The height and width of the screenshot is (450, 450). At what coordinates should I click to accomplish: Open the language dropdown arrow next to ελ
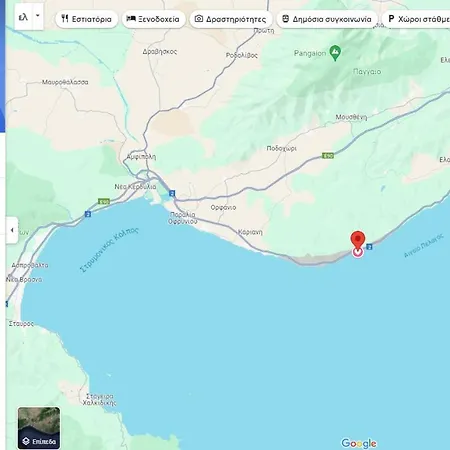[38, 16]
